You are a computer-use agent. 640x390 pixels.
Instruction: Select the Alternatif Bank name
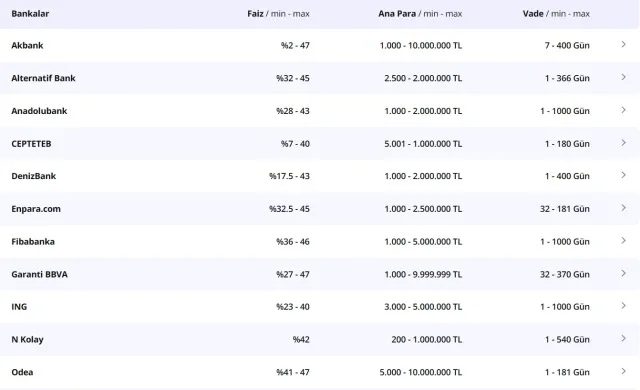click(43, 78)
